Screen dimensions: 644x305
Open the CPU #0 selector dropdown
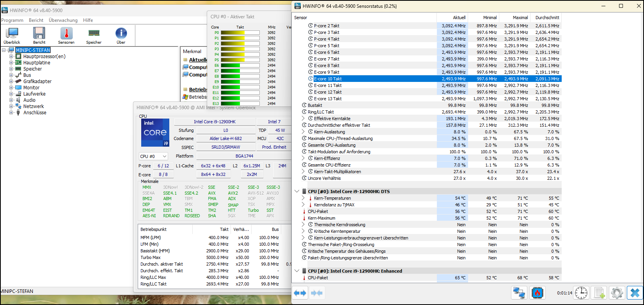click(x=153, y=156)
